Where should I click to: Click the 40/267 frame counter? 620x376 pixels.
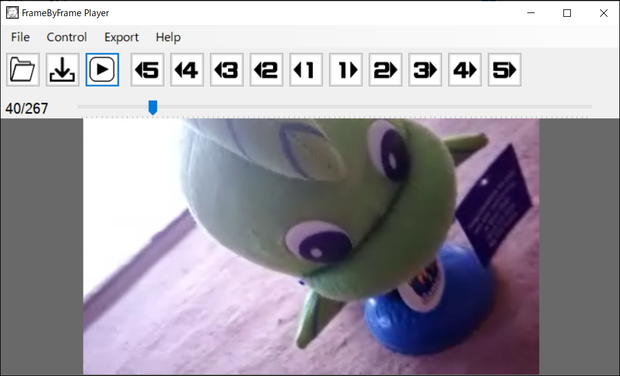[26, 108]
